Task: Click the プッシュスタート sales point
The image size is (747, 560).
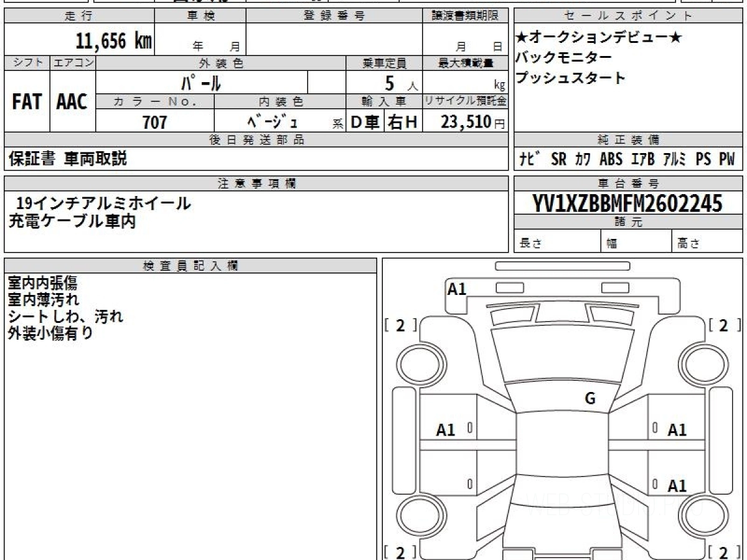Action: (570, 78)
